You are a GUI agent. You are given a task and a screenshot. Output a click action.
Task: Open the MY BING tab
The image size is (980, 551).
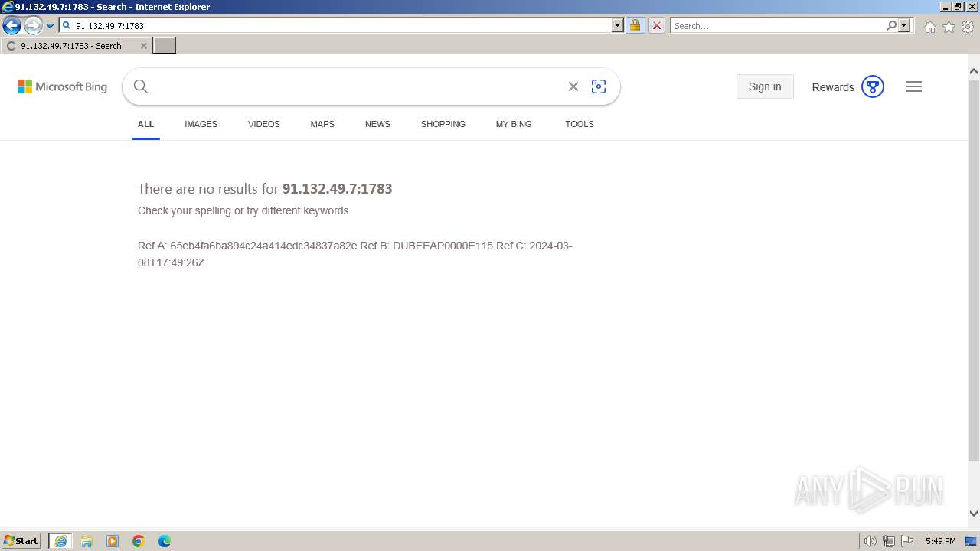(514, 124)
